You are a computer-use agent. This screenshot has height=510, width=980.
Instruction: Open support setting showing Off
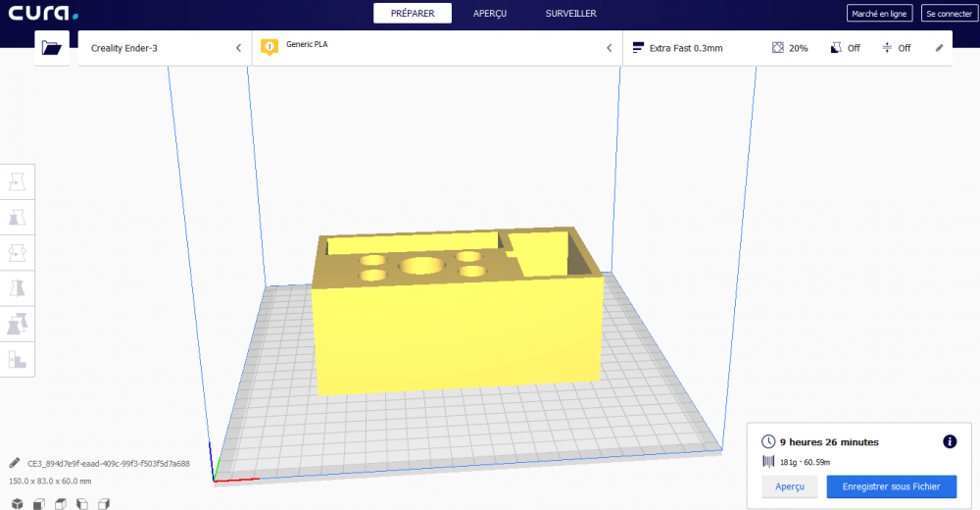pos(845,47)
